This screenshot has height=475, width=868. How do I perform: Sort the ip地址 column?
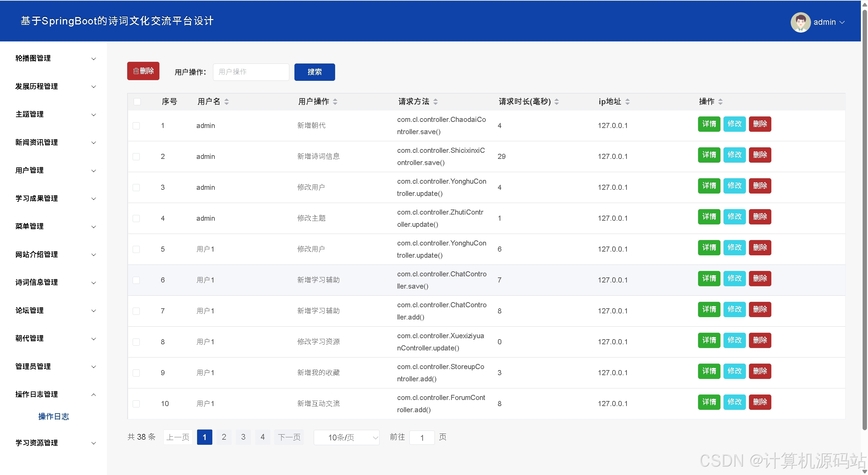(x=628, y=102)
